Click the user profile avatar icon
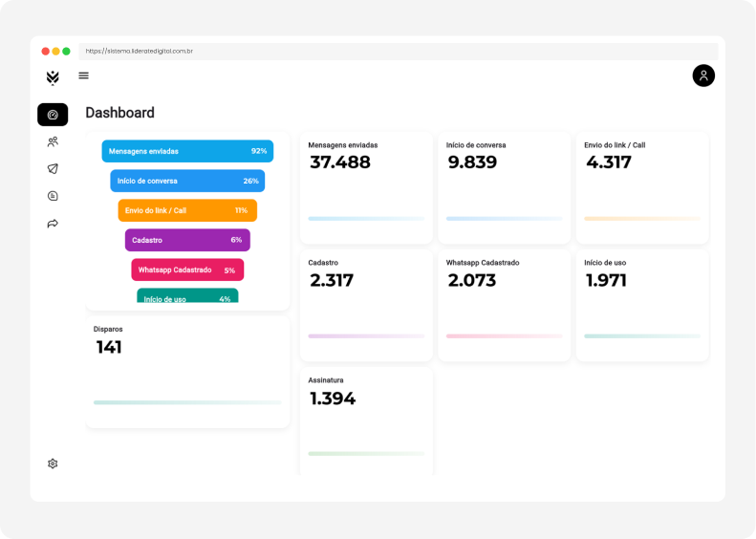 point(703,75)
